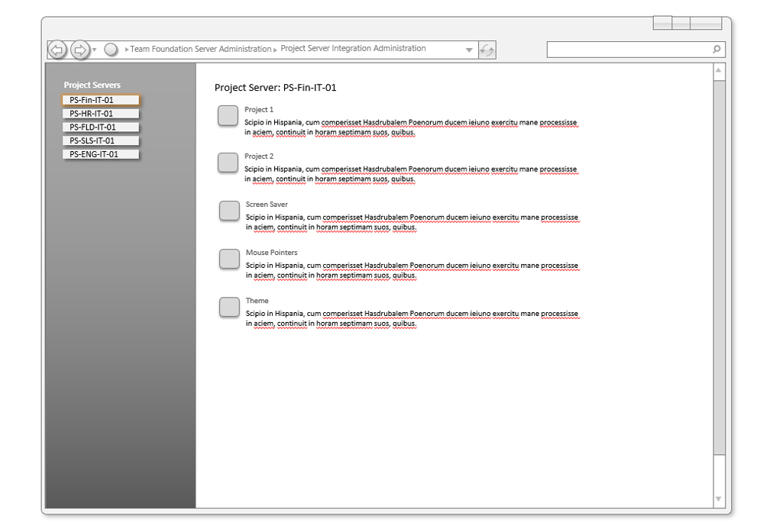Click the Project 1 icon
773x532 pixels.
pyautogui.click(x=228, y=115)
